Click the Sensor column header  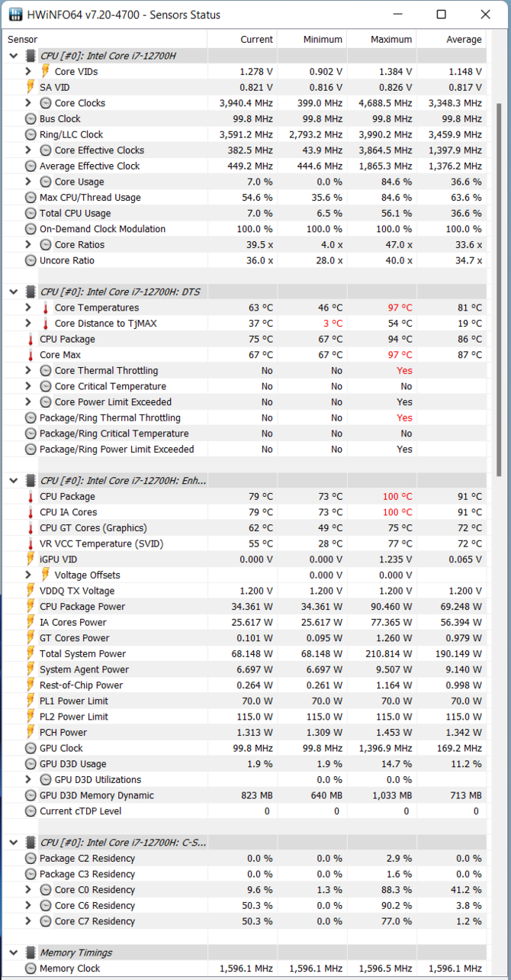pyautogui.click(x=107, y=40)
